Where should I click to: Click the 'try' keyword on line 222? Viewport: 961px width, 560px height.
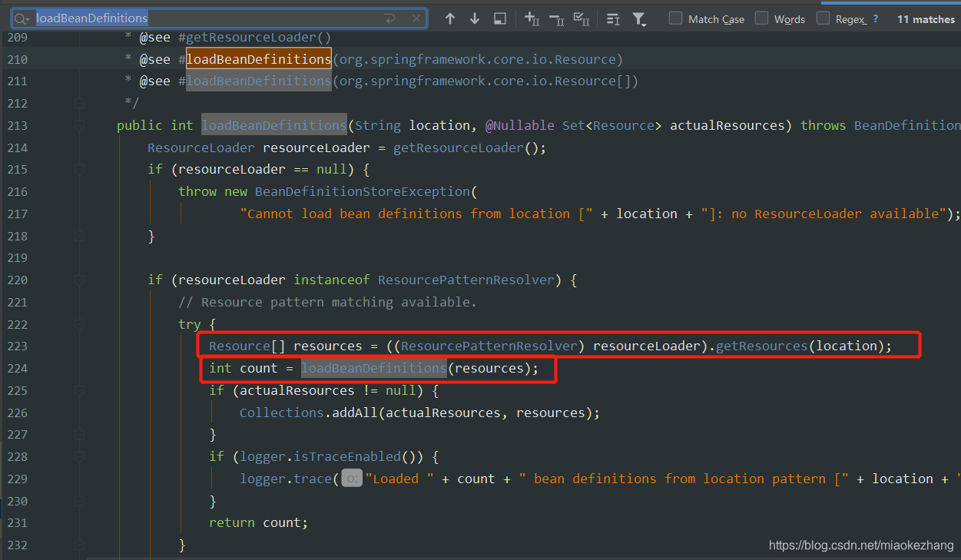(x=190, y=324)
